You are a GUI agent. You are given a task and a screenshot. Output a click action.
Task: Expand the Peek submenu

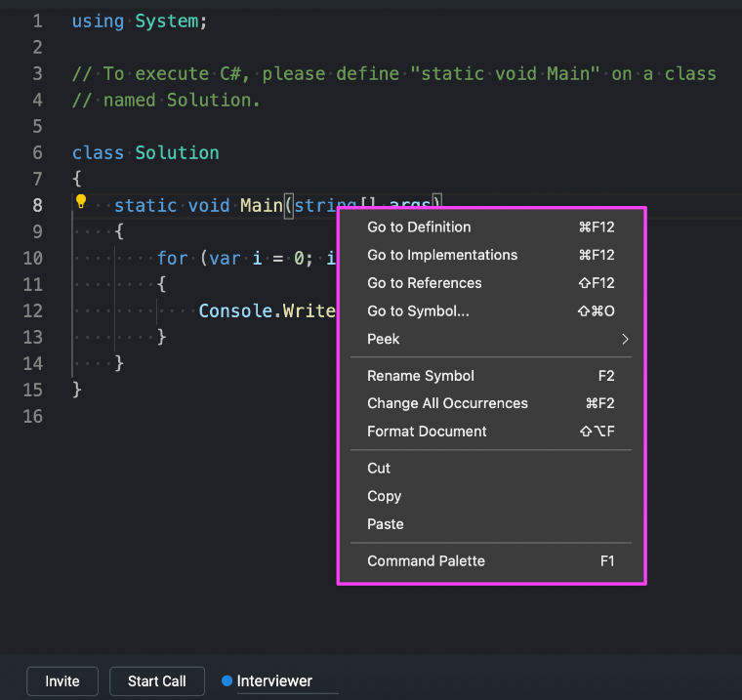[490, 339]
